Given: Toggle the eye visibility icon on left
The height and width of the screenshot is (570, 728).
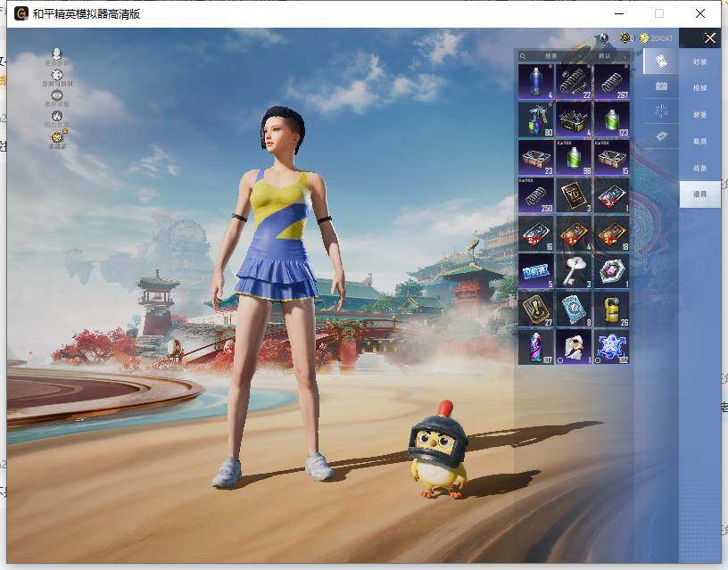Looking at the screenshot, I should tap(56, 95).
